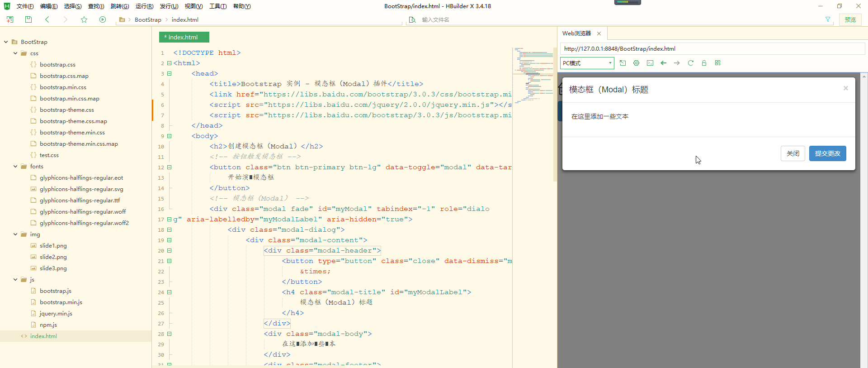Viewport: 868px width, 368px height.
Task: Open jquery.min.js in the file tree
Action: (56, 313)
